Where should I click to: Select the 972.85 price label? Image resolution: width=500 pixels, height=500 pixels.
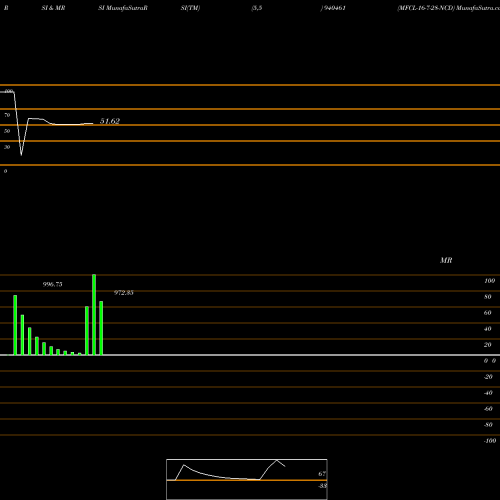124,293
